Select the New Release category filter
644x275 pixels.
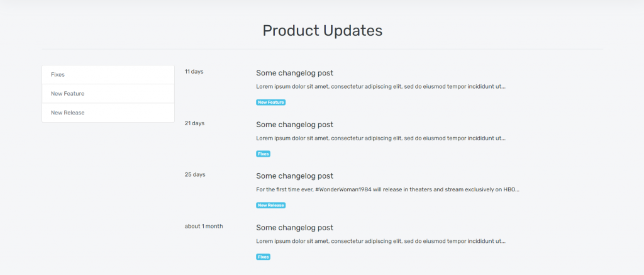tap(108, 113)
